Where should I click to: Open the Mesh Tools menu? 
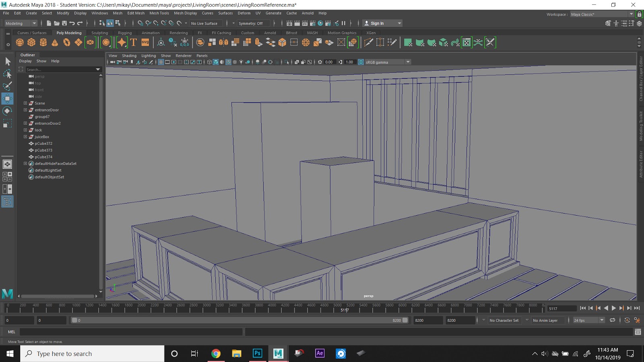tap(159, 13)
